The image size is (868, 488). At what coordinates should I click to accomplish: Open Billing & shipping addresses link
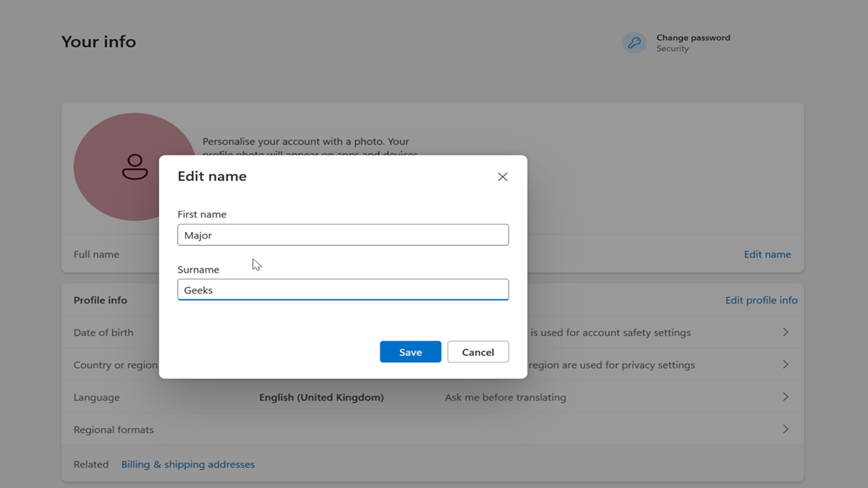click(x=188, y=464)
